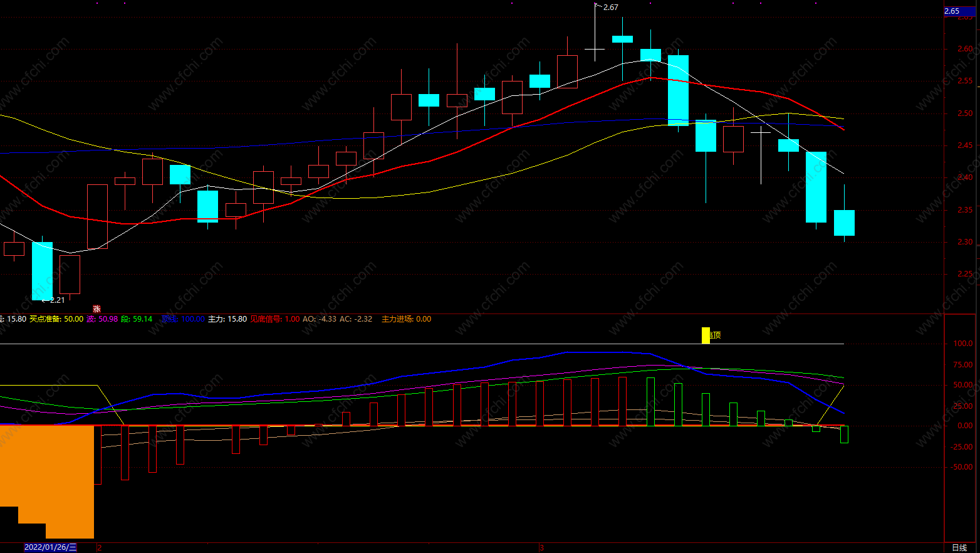Image resolution: width=980 pixels, height=553 pixels.
Task: Click the 2.60 price axis label
Action: [965, 49]
